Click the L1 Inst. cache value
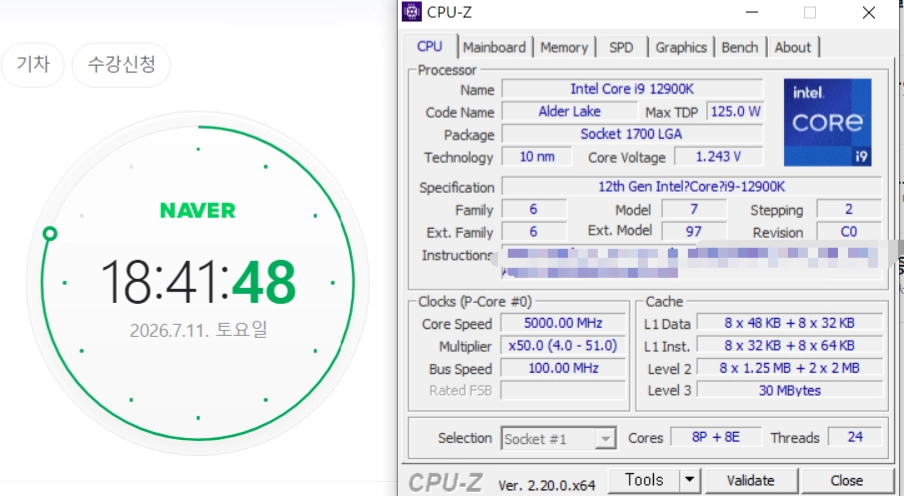904x496 pixels. tap(789, 345)
